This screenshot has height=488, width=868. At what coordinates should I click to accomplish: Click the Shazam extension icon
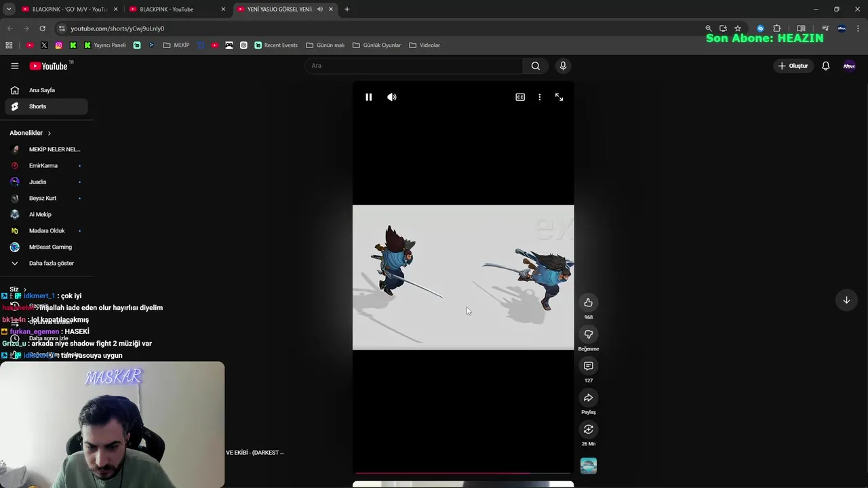pos(760,28)
